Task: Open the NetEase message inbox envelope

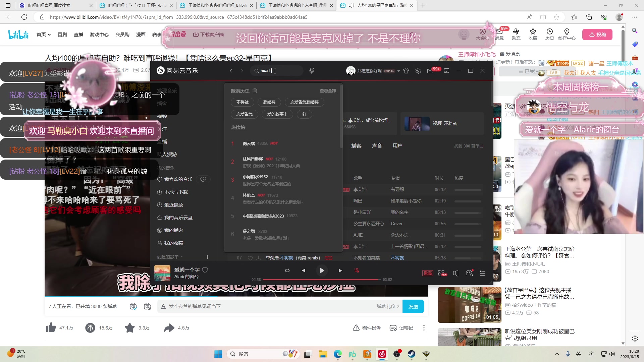Action: click(430, 71)
